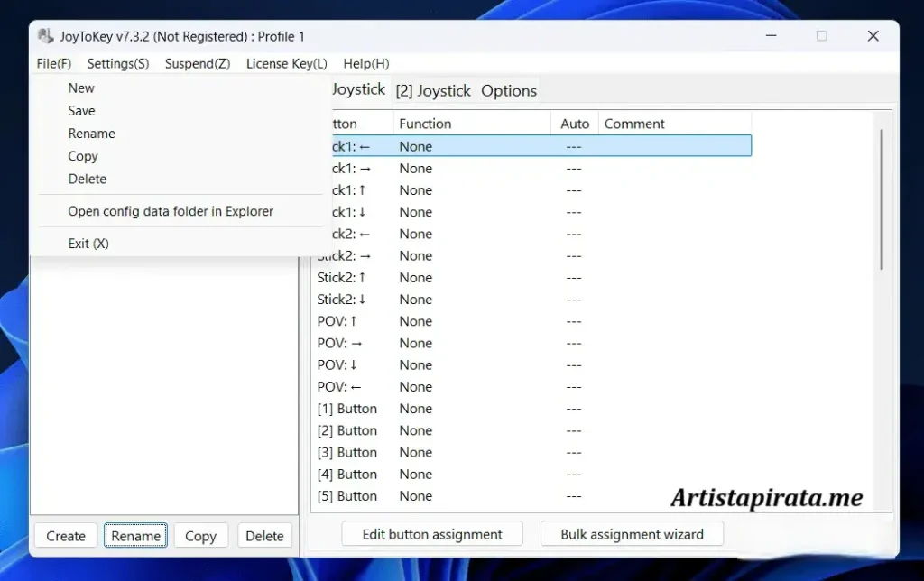Select the POV: ← row
Image resolution: width=924 pixels, height=581 pixels.
tap(532, 386)
